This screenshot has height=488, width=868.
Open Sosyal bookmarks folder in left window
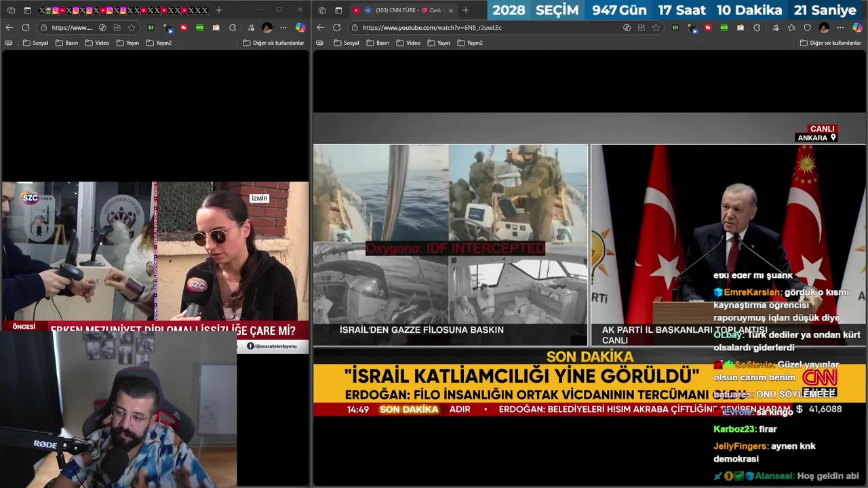[x=35, y=43]
